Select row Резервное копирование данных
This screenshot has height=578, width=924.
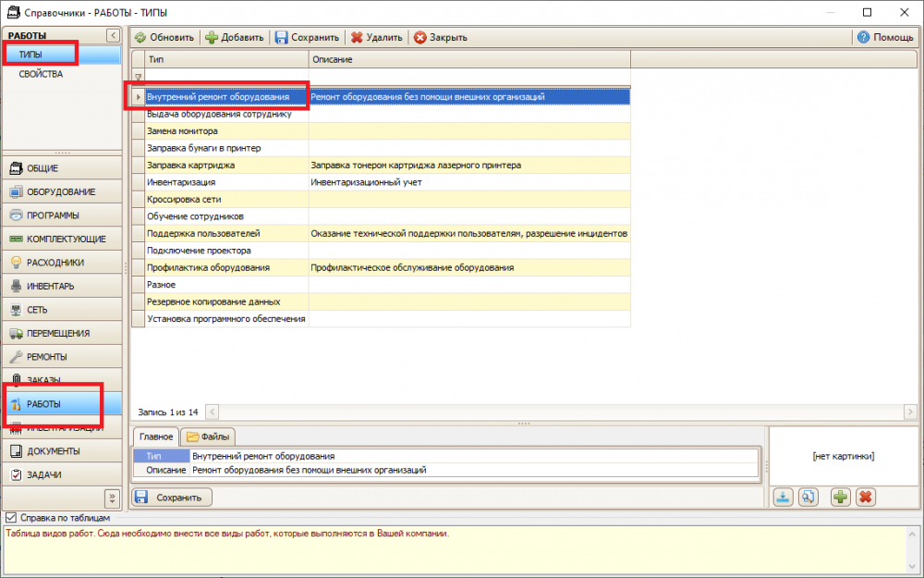(381, 302)
